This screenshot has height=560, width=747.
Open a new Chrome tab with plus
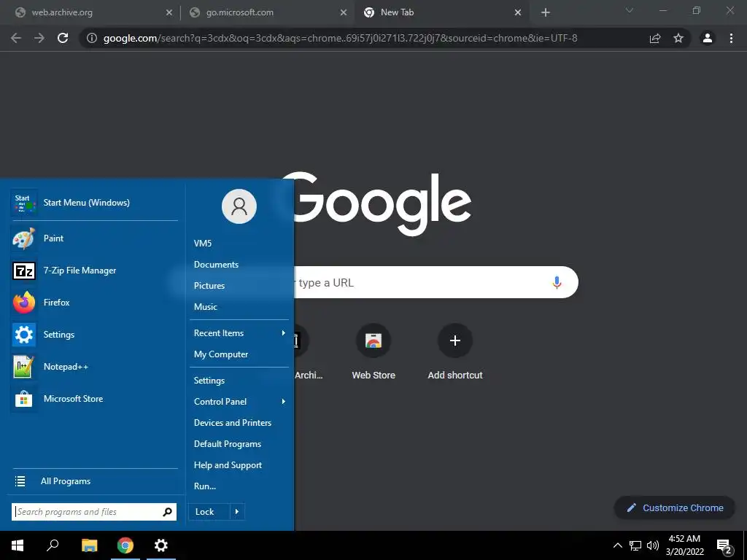point(546,12)
